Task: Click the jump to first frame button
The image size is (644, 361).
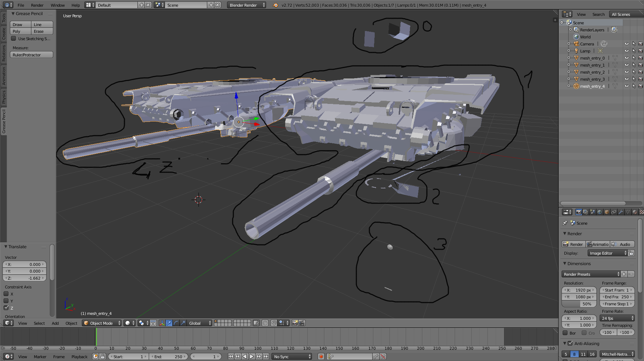Action: coord(231,356)
